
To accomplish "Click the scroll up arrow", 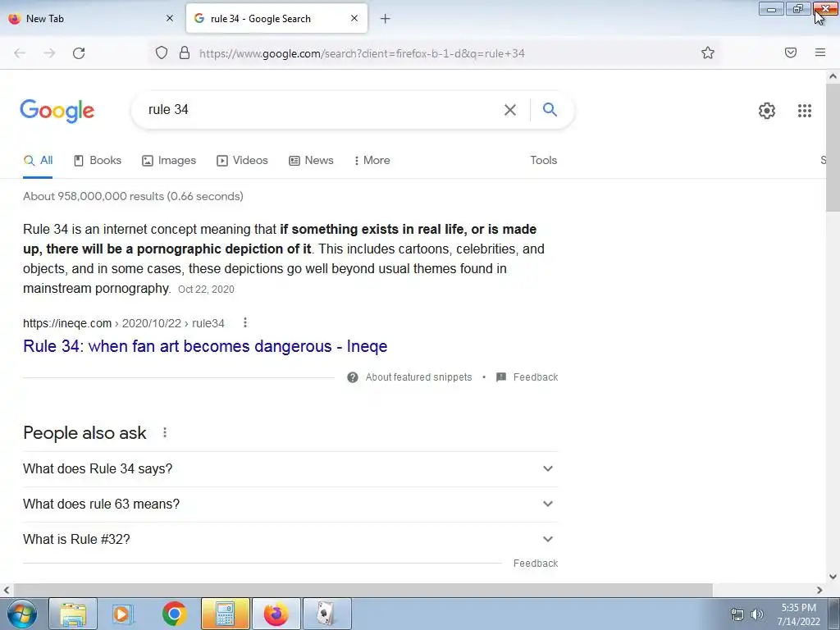I will (833, 76).
